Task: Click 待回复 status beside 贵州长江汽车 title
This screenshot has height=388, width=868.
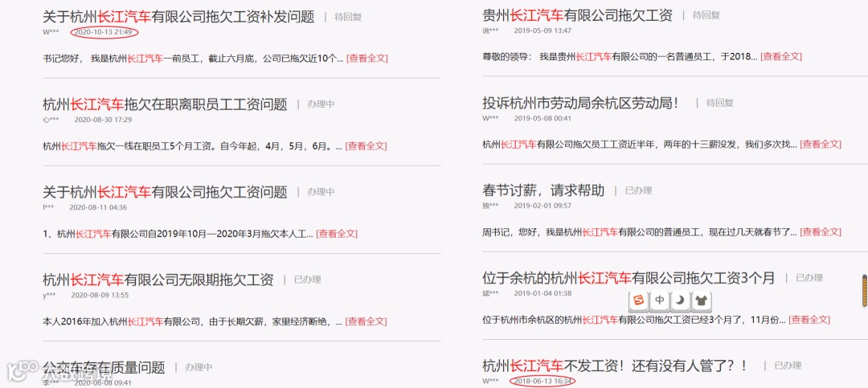Action: click(706, 15)
